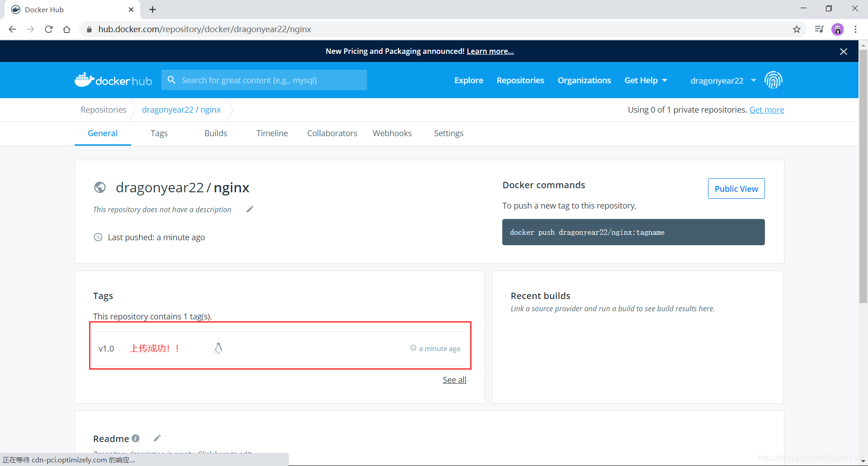
Task: Edit the Readme with pencil icon
Action: click(x=157, y=438)
